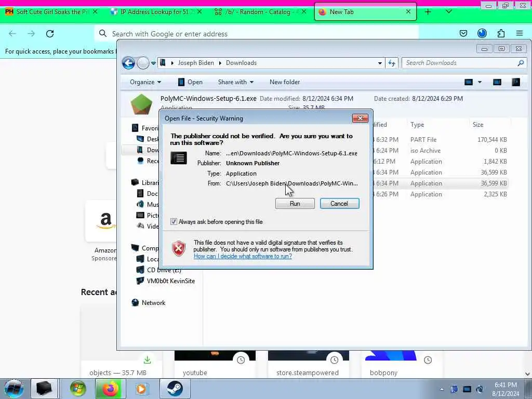The width and height of the screenshot is (532, 399).
Task: Toggle the preview pane icon
Action: tap(497, 82)
